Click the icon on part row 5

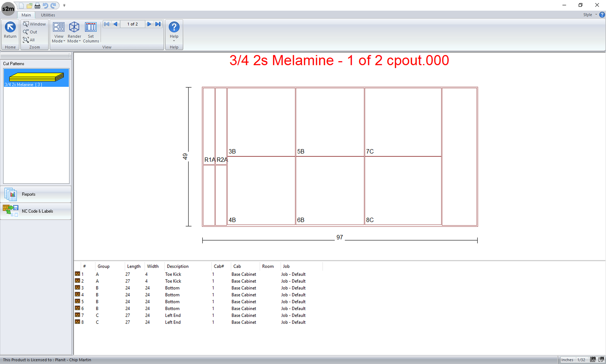click(x=78, y=301)
